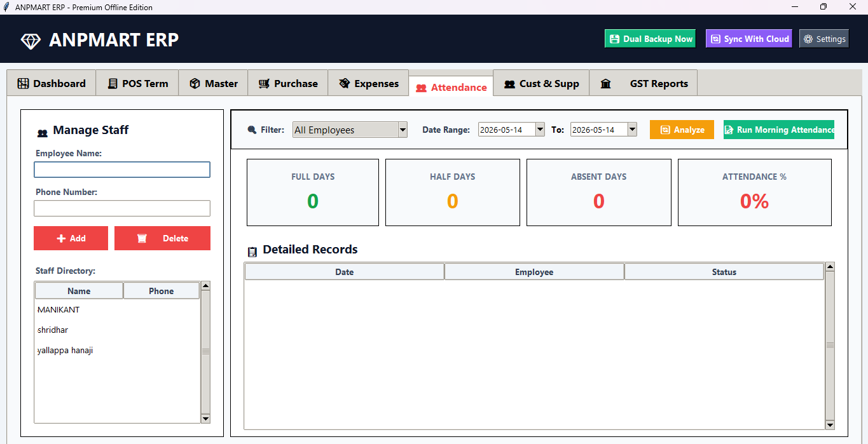868x444 pixels.
Task: Click Sync With Cloud button
Action: click(749, 39)
